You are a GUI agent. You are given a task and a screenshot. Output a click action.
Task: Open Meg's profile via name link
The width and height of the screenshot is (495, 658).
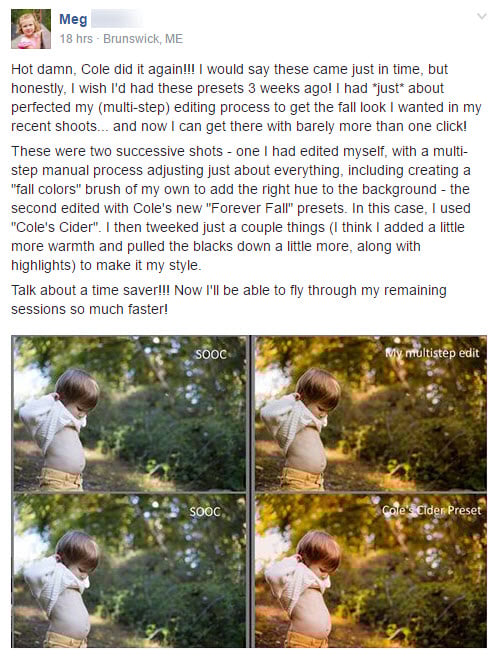coord(73,19)
